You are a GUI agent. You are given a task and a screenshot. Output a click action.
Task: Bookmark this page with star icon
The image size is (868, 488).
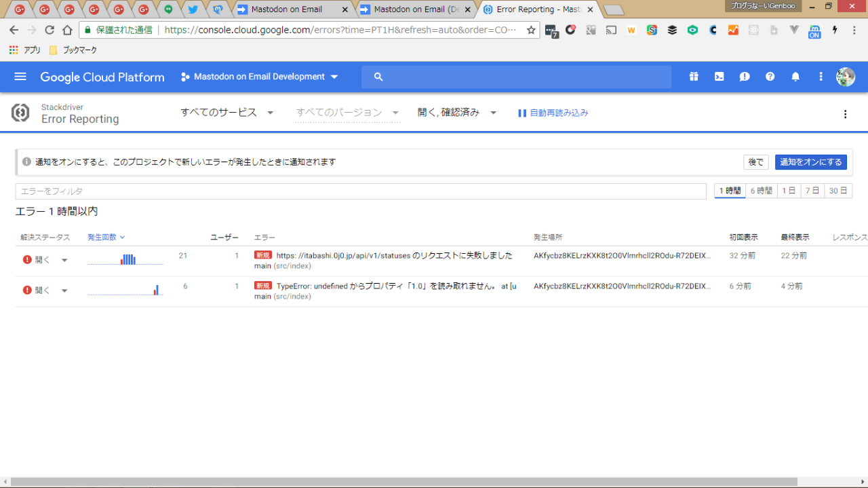[x=531, y=30]
